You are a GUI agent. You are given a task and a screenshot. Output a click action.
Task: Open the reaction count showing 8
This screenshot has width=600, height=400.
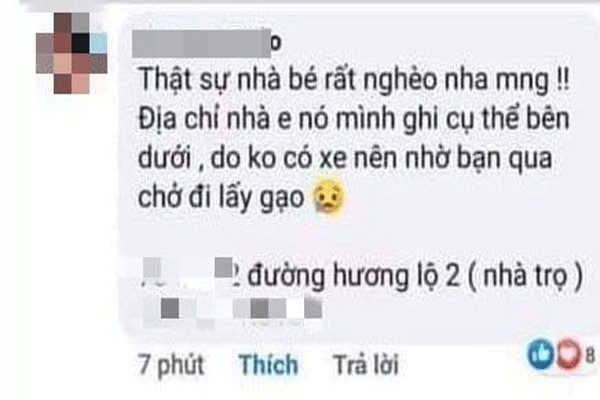[x=590, y=355]
